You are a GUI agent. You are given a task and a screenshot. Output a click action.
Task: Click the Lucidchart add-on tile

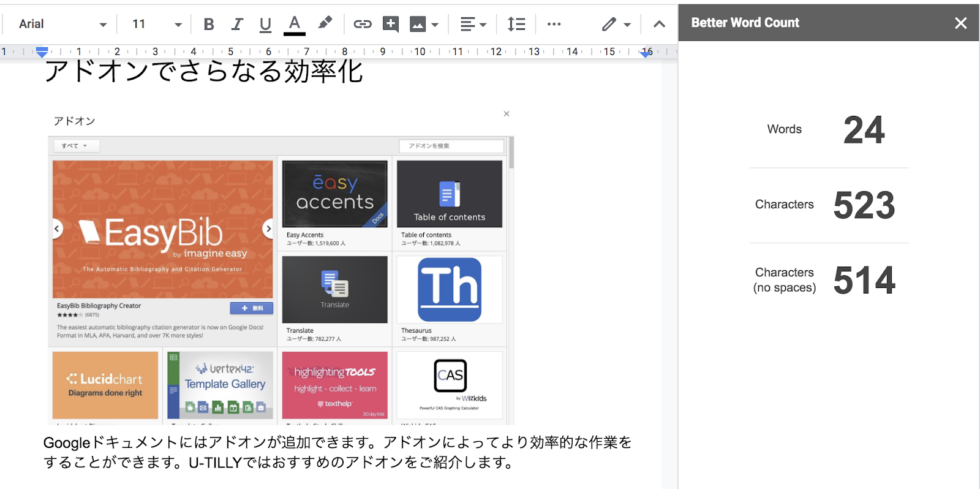click(105, 385)
